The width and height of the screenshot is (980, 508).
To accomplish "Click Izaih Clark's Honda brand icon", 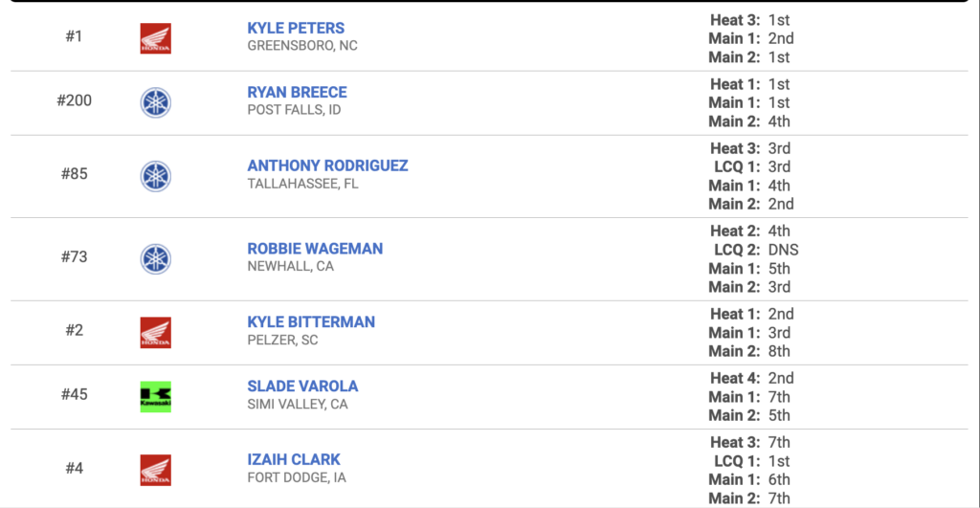I will click(x=156, y=471).
